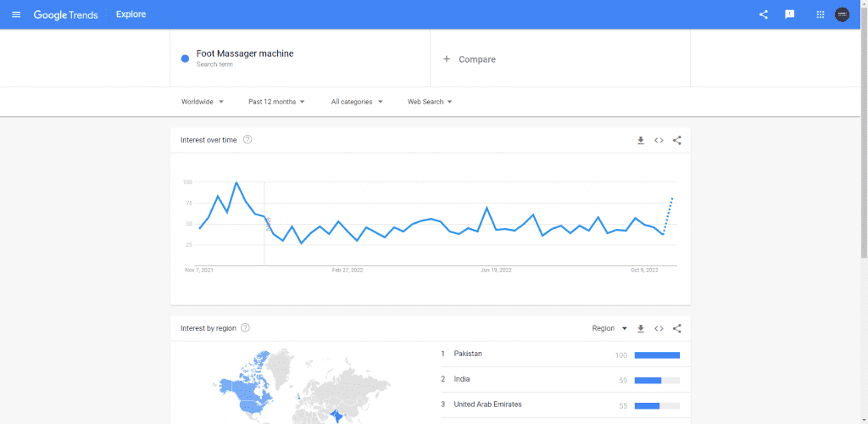This screenshot has width=868, height=424.
Task: Open the Google apps grid
Action: [x=820, y=14]
